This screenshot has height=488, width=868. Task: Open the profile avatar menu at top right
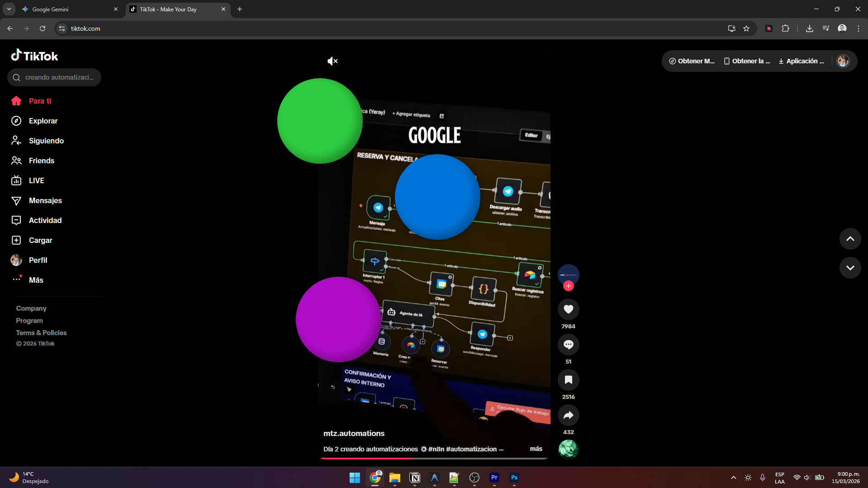tap(843, 61)
